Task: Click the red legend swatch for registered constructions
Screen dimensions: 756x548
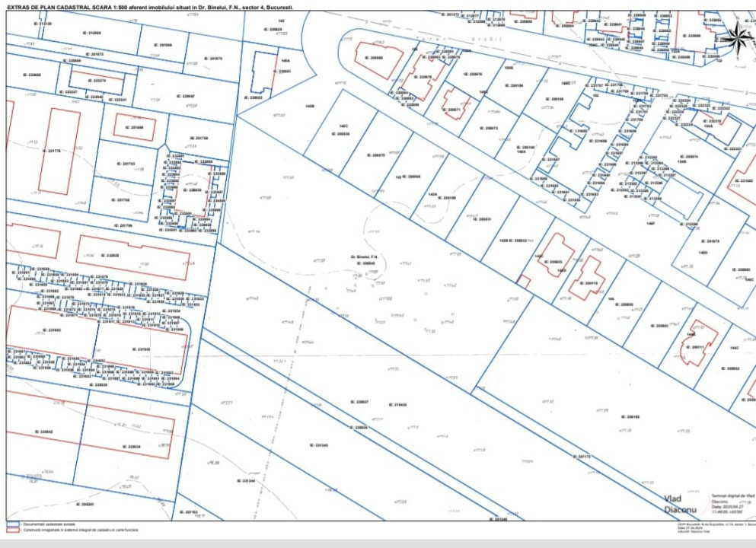Action: coord(13,530)
